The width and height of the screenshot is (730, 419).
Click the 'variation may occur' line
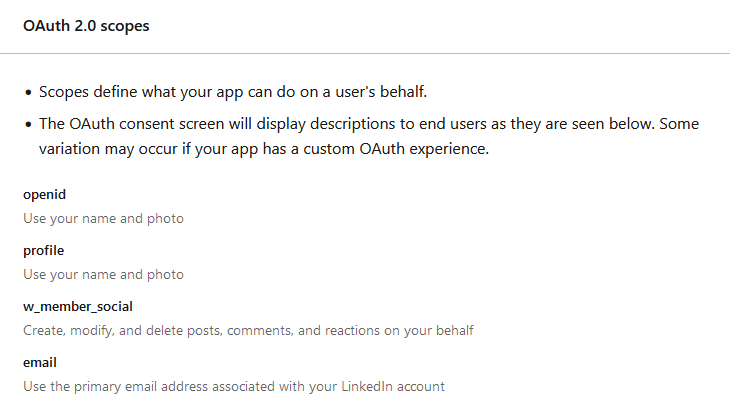(x=264, y=149)
